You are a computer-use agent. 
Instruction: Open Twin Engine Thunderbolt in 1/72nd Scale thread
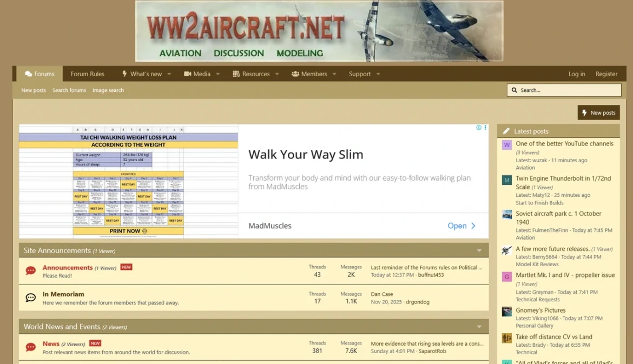click(563, 182)
